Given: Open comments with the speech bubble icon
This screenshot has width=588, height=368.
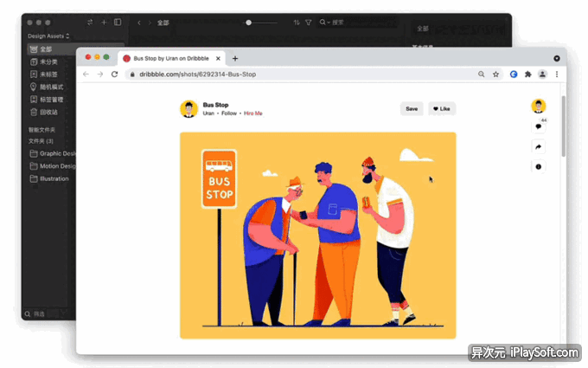Looking at the screenshot, I should point(539,126).
